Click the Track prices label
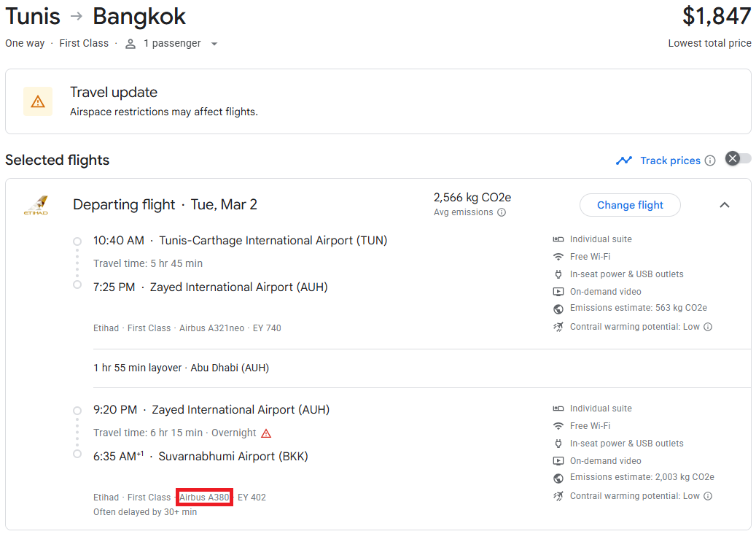The height and width of the screenshot is (534, 756). pyautogui.click(x=670, y=160)
